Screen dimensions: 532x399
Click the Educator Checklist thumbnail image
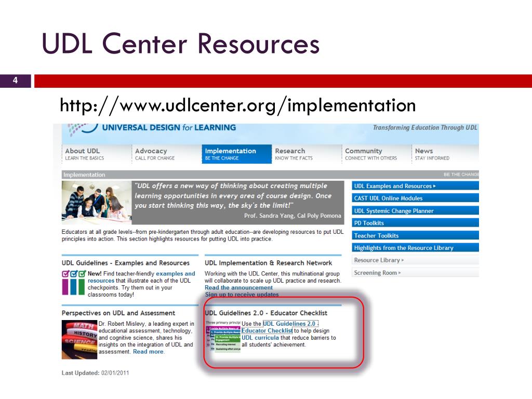coord(223,336)
